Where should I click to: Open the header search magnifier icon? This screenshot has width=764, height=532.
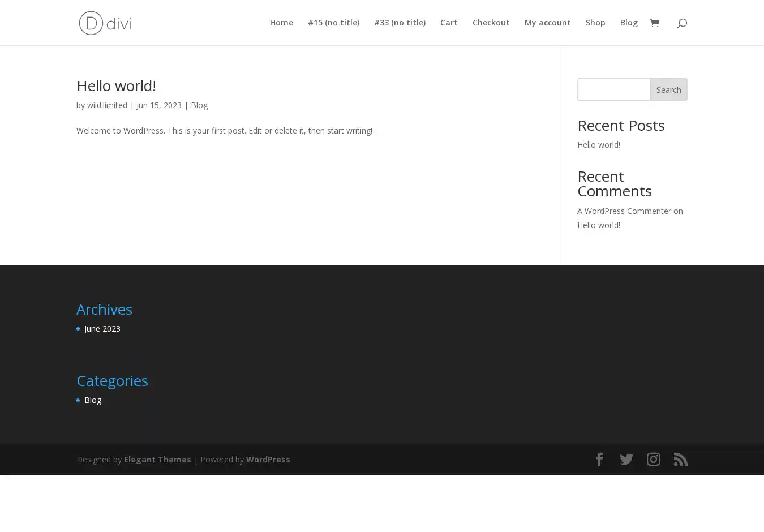point(682,23)
